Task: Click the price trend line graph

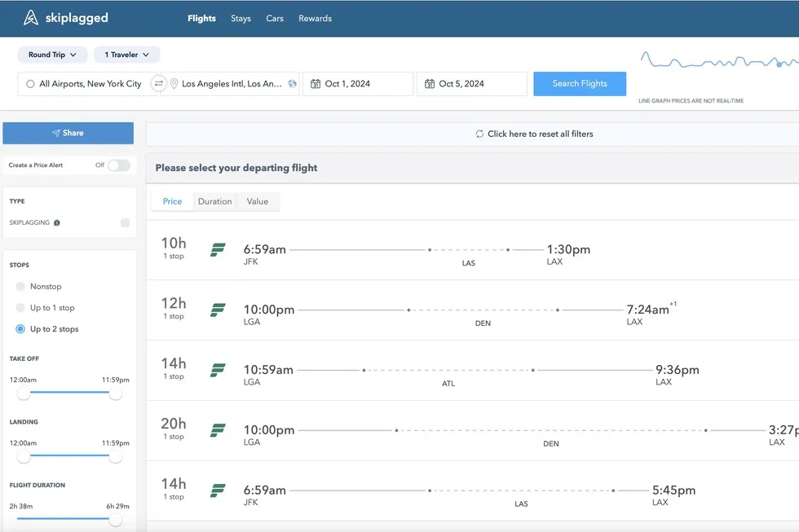Action: point(718,61)
